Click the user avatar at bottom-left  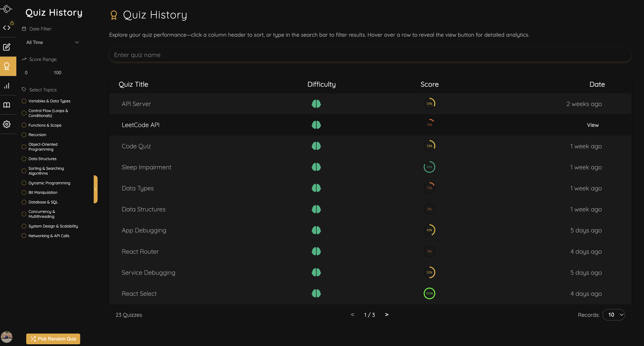tap(7, 337)
